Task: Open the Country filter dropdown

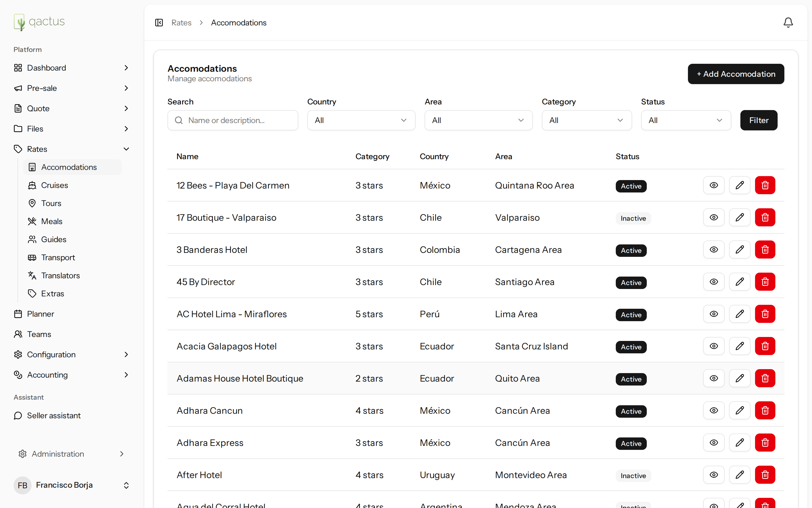Action: [x=361, y=120]
